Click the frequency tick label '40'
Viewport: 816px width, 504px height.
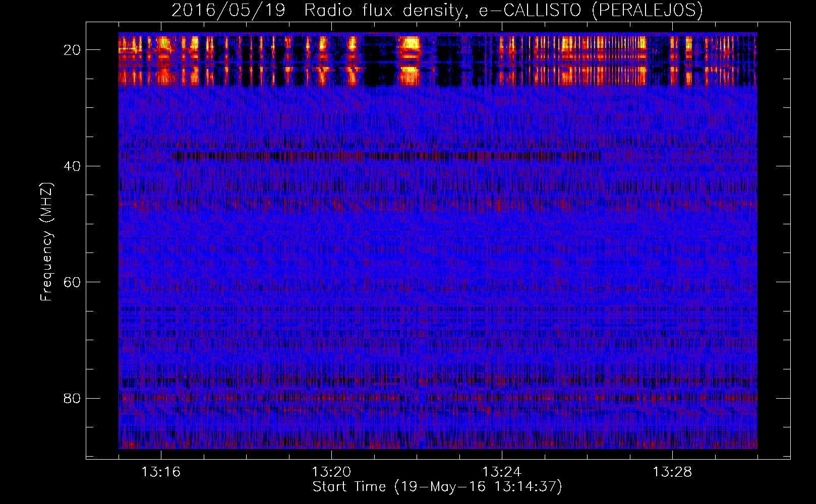72,166
